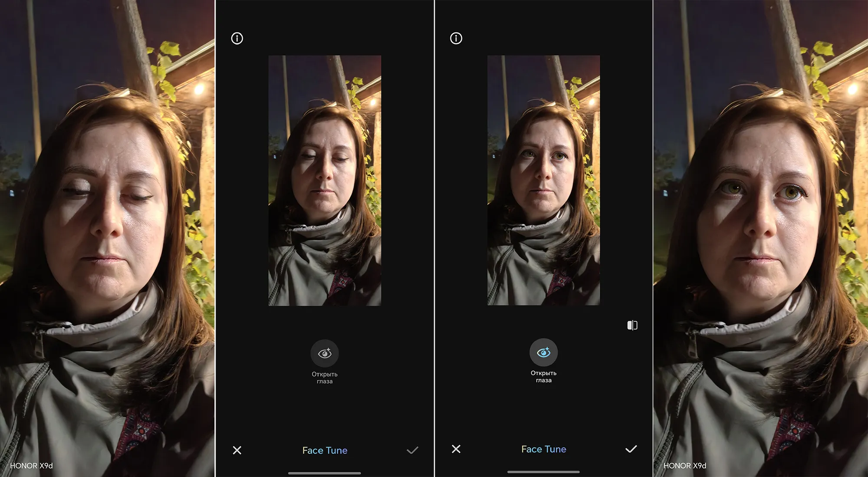This screenshot has width=868, height=477.
Task: Apply edits with the white checkmark
Action: point(631,449)
